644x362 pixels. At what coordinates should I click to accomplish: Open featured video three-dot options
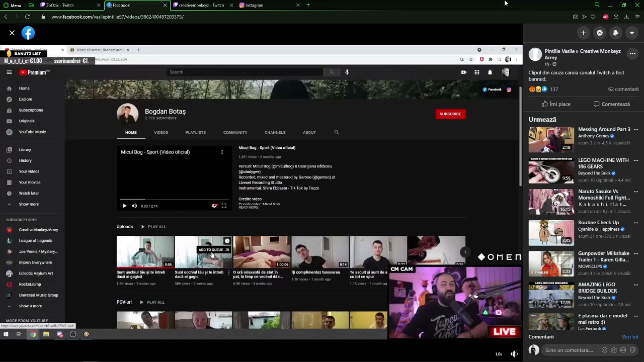point(222,152)
